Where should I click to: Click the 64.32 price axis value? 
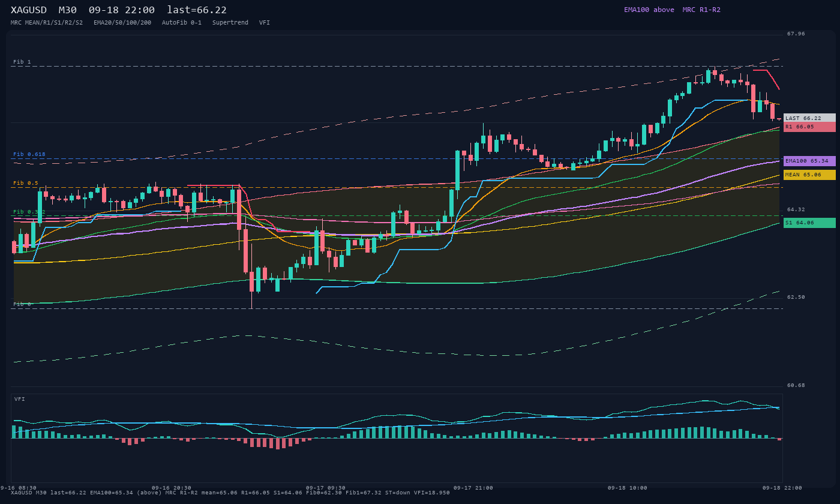pos(796,209)
